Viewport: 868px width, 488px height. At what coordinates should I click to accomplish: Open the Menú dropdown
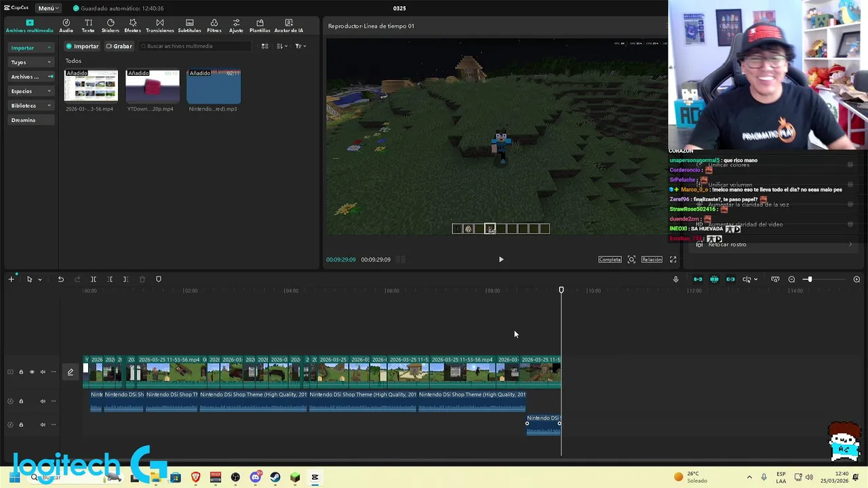47,8
